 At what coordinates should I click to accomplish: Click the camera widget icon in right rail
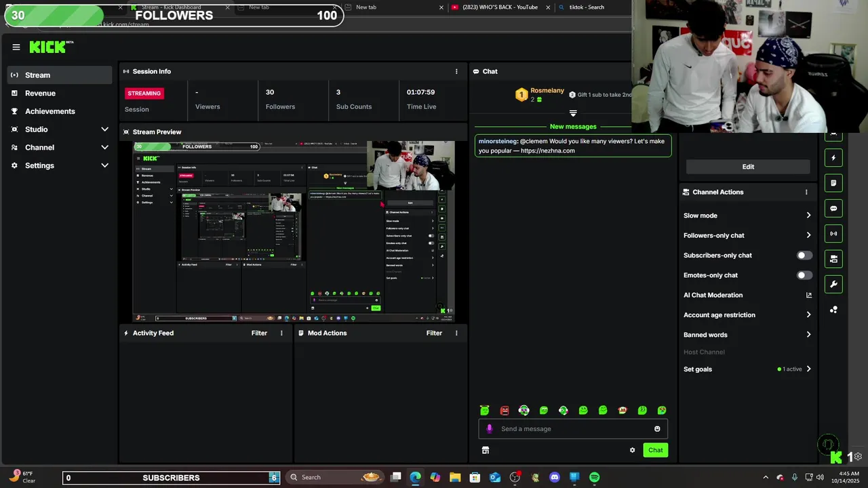833,259
